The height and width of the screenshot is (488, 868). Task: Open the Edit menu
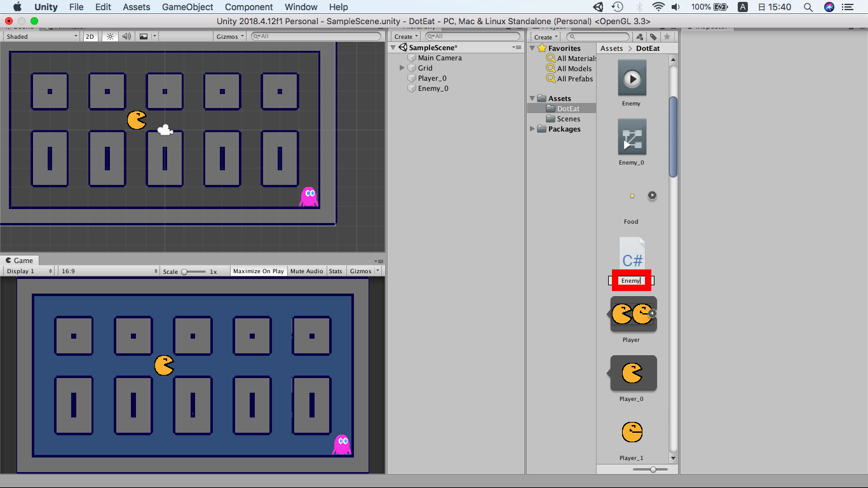(x=103, y=7)
